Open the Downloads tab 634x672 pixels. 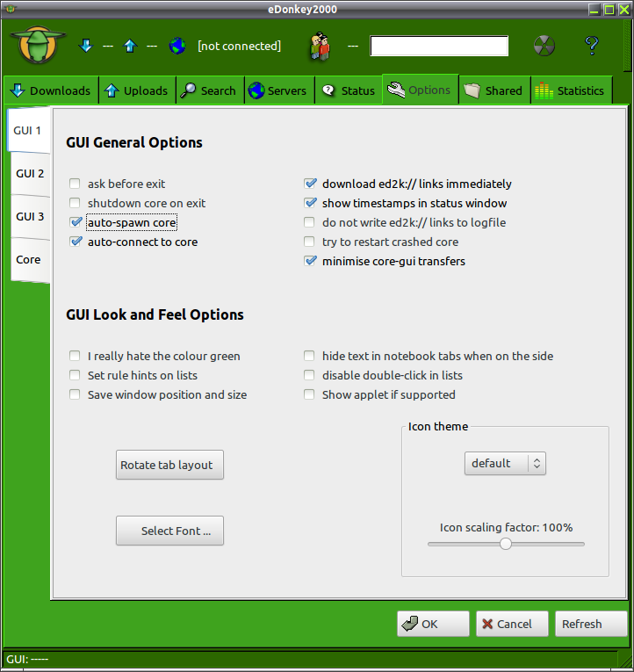(52, 90)
